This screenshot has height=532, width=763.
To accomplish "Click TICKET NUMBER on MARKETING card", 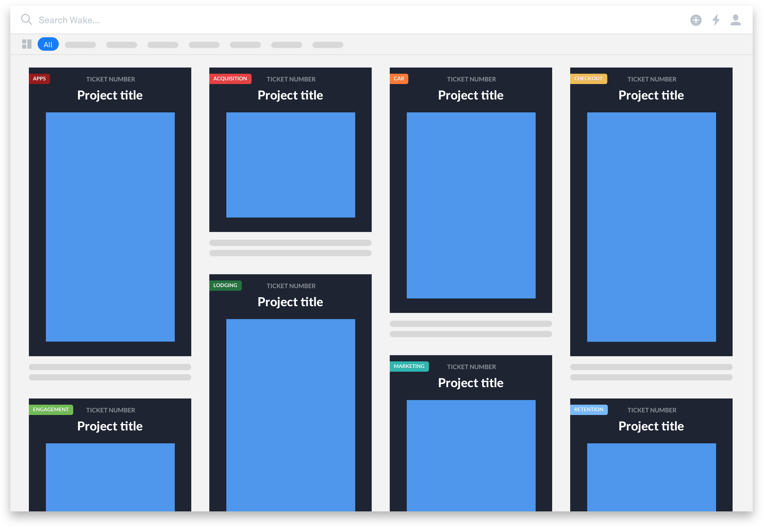I will 471,367.
